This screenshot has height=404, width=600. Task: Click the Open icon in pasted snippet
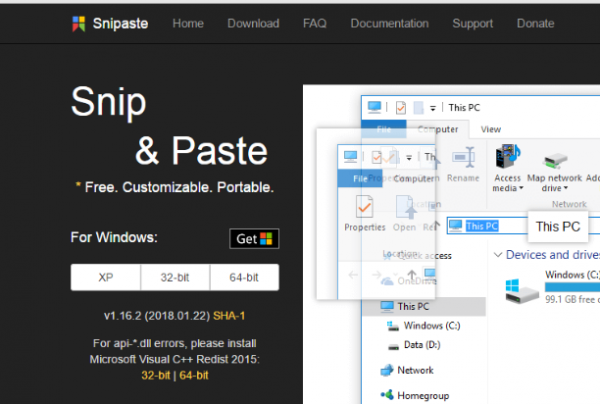tap(405, 207)
